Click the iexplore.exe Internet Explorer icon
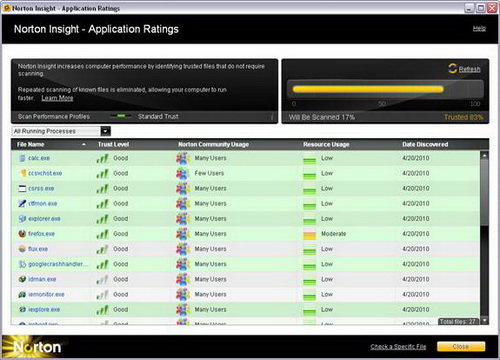 tap(22, 309)
